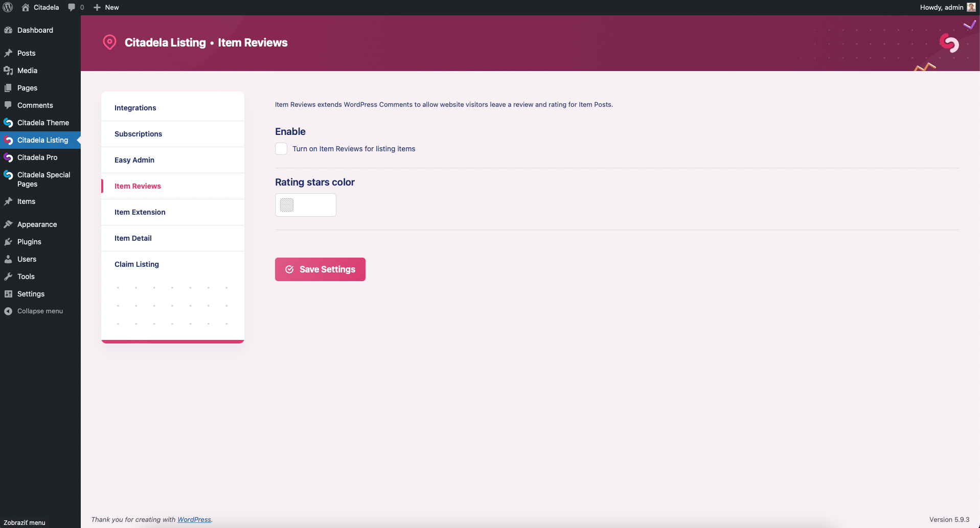980x528 pixels.
Task: Switch to the Integrations tab
Action: (135, 108)
